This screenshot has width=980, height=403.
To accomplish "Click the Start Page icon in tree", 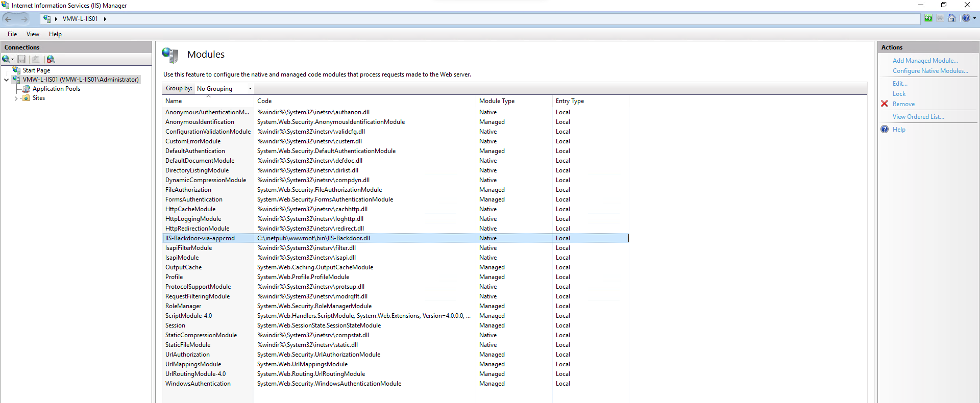I will click(x=17, y=70).
